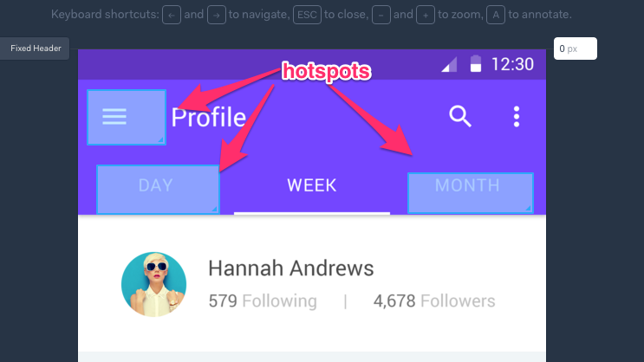Select the WEEK tab

312,185
